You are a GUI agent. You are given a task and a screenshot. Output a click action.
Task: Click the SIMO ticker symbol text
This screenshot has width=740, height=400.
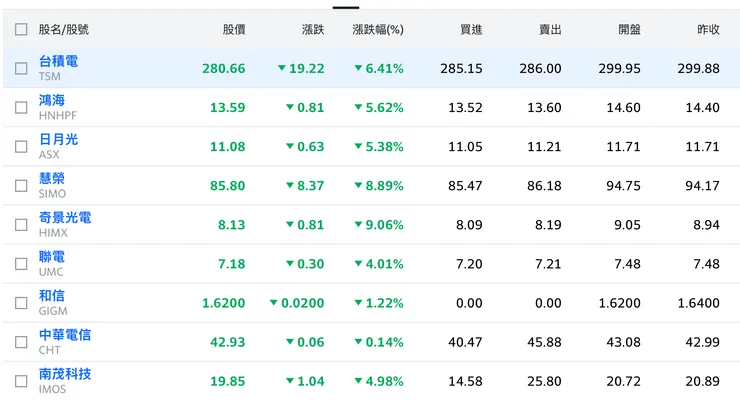pyautogui.click(x=52, y=194)
